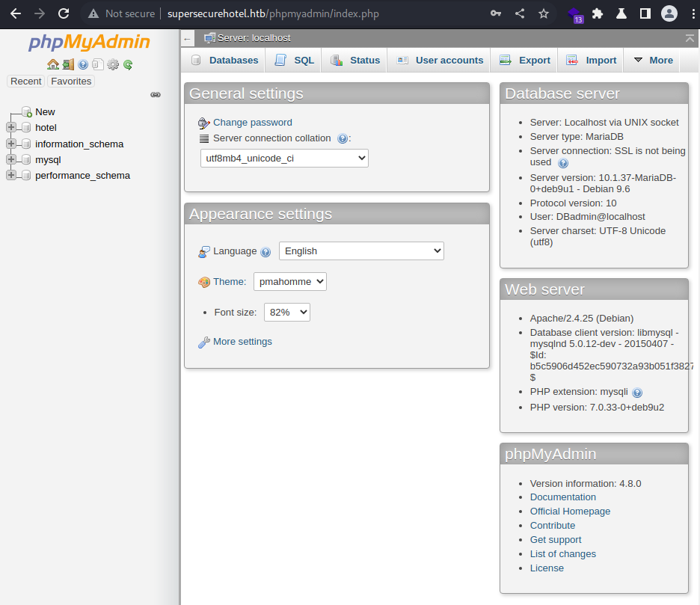
Task: Open the Language dropdown set to English
Action: pos(361,251)
